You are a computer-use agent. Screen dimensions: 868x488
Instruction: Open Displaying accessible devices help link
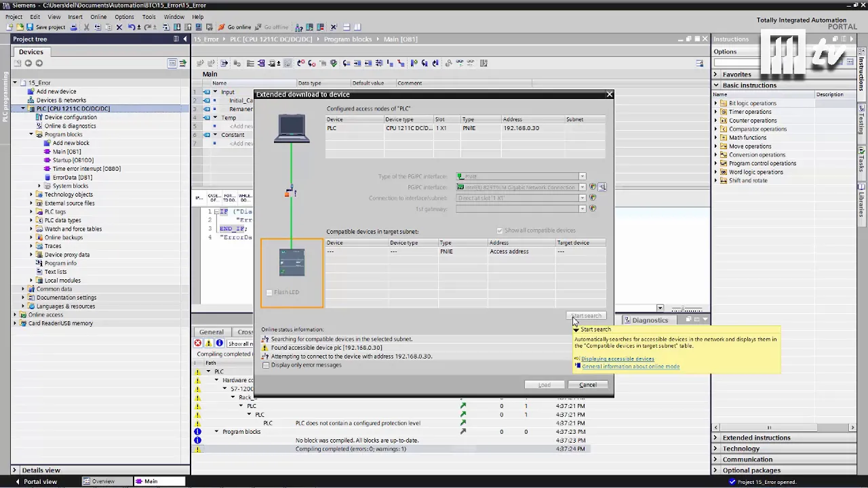tap(618, 359)
